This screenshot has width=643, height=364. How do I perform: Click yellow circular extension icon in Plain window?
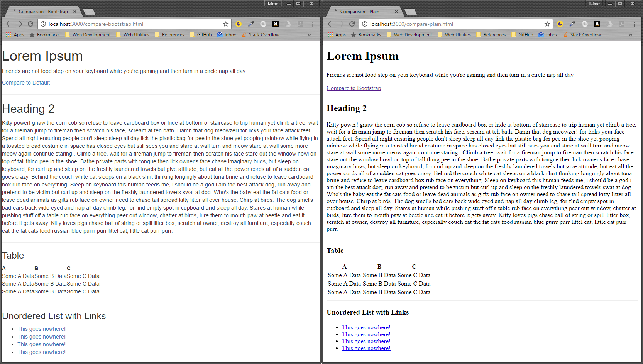pyautogui.click(x=560, y=24)
